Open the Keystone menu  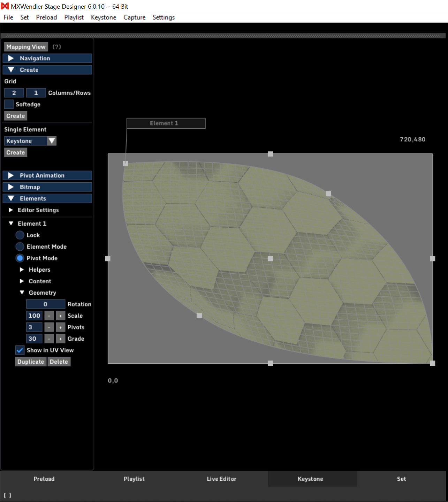[104, 17]
